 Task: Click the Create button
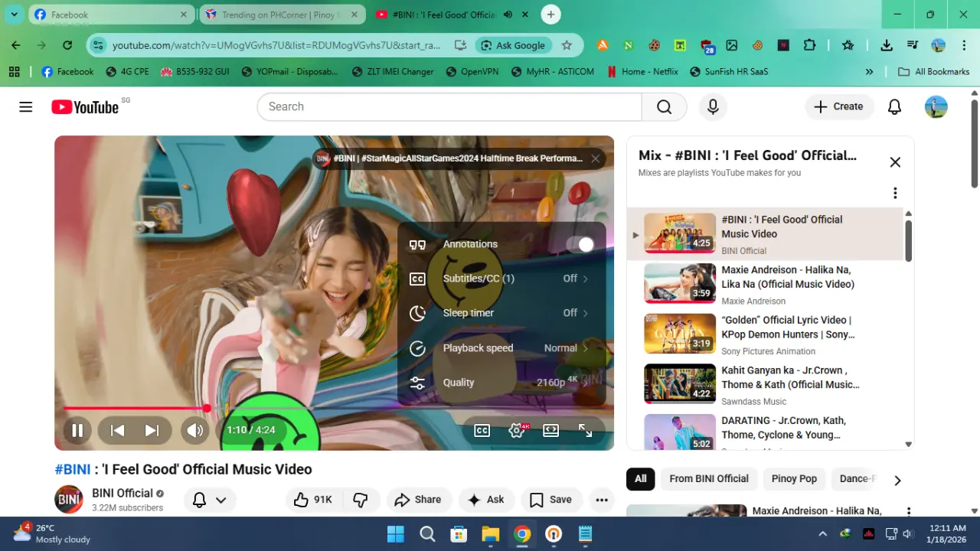(839, 107)
